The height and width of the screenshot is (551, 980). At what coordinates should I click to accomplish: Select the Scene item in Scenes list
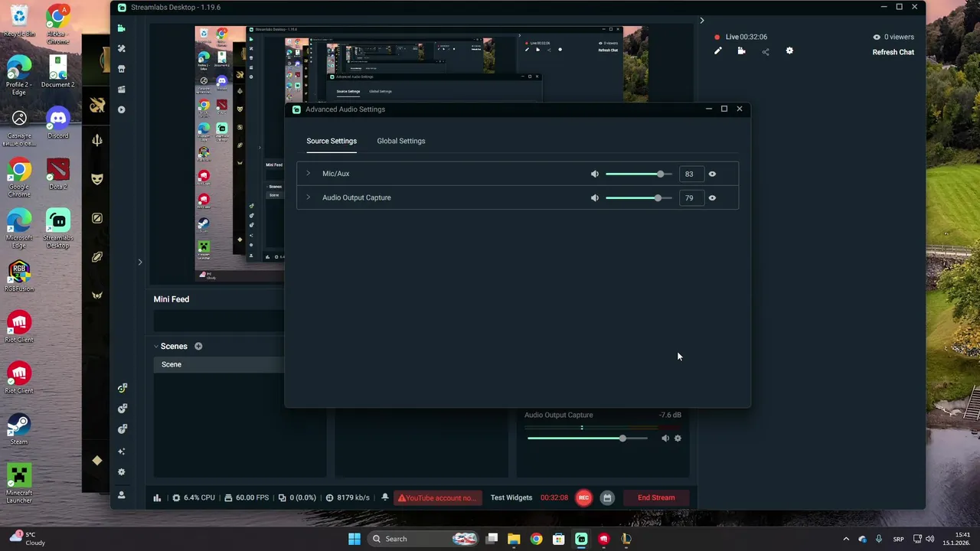click(219, 364)
